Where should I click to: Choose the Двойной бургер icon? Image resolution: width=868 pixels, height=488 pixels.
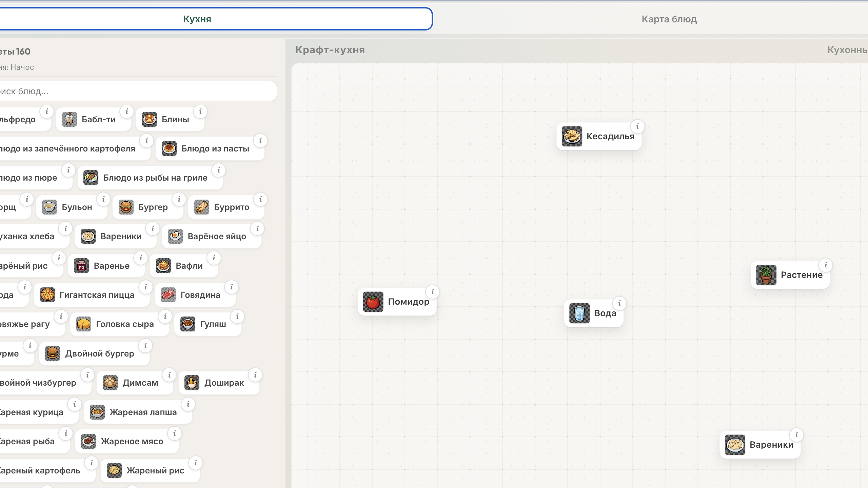point(53,353)
